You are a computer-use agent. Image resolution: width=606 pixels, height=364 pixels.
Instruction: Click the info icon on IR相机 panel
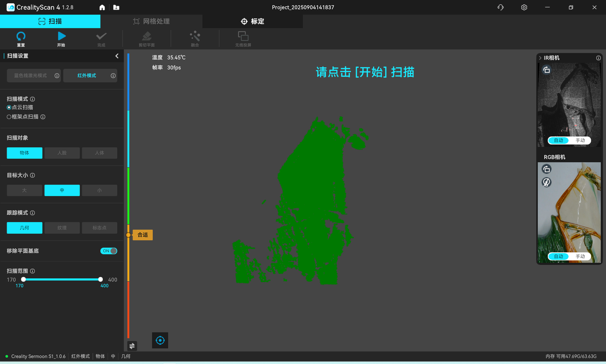tap(598, 58)
